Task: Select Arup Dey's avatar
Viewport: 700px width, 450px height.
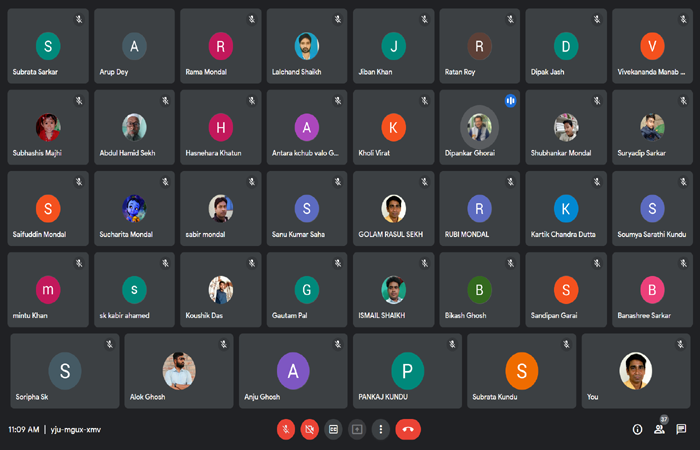Action: point(134,46)
